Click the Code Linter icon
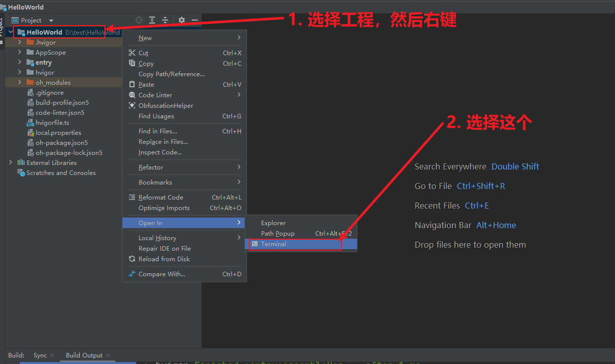This screenshot has height=364, width=615. pos(132,95)
